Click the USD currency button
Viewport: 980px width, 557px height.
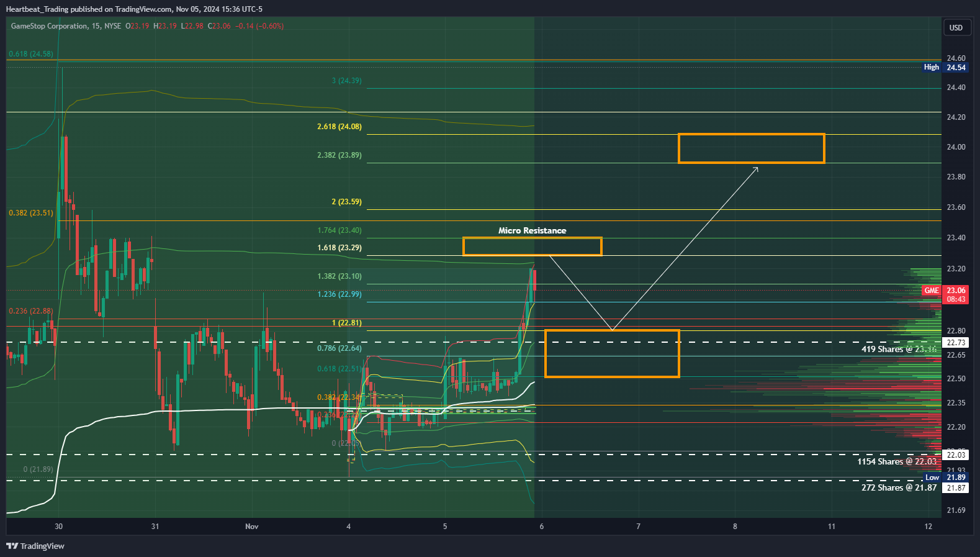coord(956,27)
